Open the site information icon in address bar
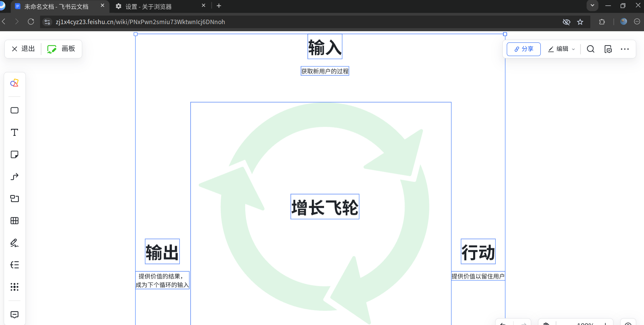Screen dimensions: 644x325 click(48, 22)
